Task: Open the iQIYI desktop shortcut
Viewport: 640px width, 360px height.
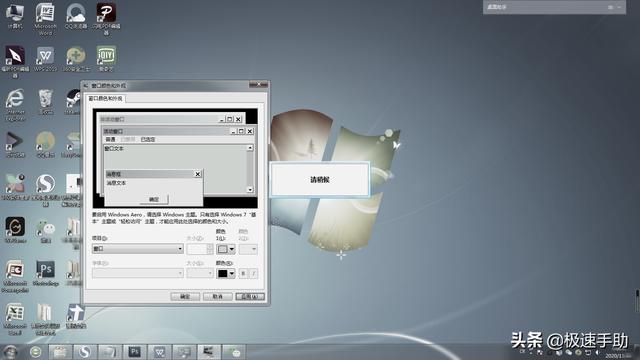Action: 106,58
